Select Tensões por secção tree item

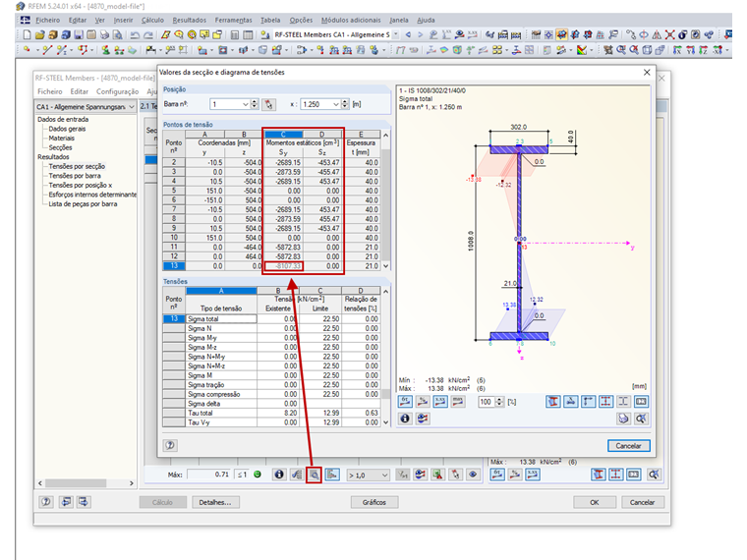[77, 166]
